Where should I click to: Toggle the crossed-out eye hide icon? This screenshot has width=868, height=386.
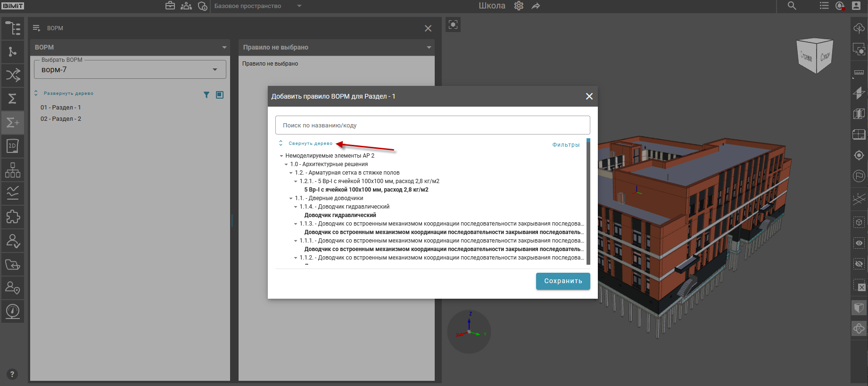click(859, 264)
